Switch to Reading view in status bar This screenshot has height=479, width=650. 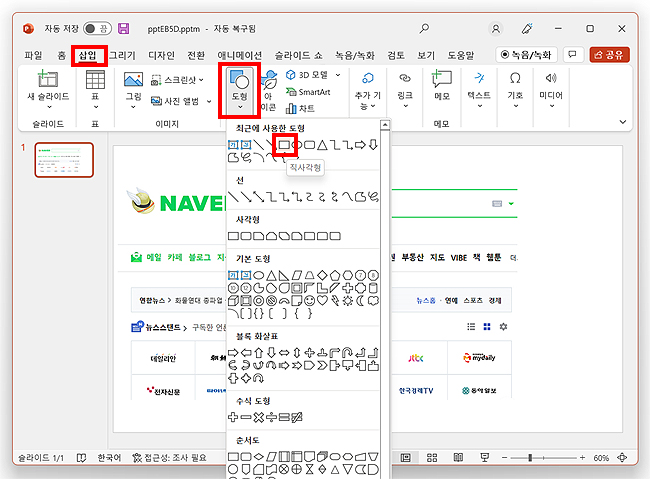point(458,457)
